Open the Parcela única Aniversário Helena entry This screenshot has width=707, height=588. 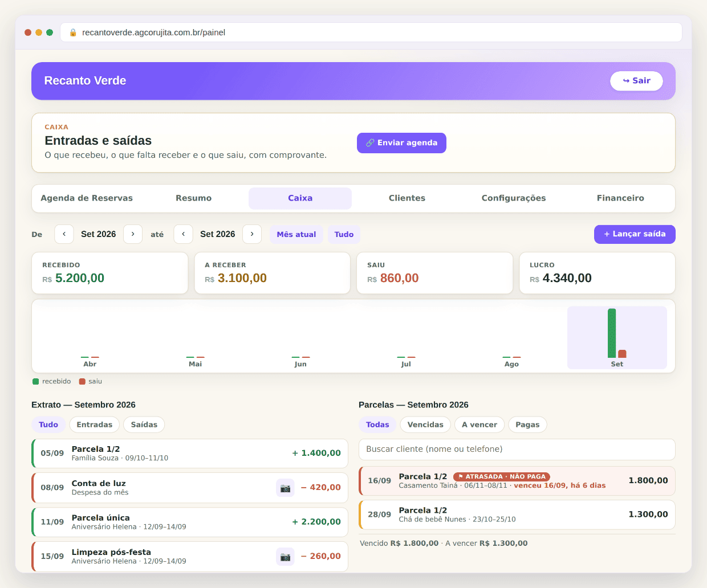coord(190,522)
